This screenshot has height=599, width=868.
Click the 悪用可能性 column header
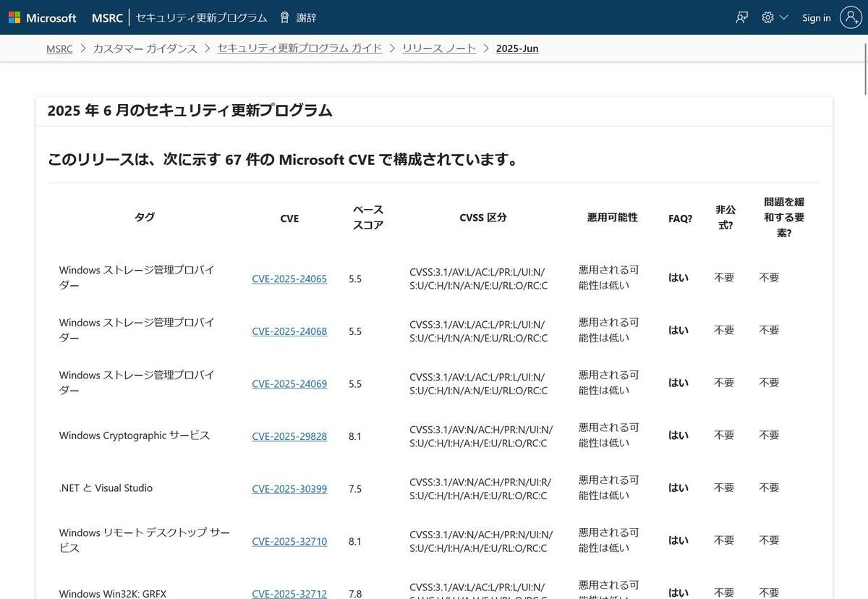pos(613,217)
